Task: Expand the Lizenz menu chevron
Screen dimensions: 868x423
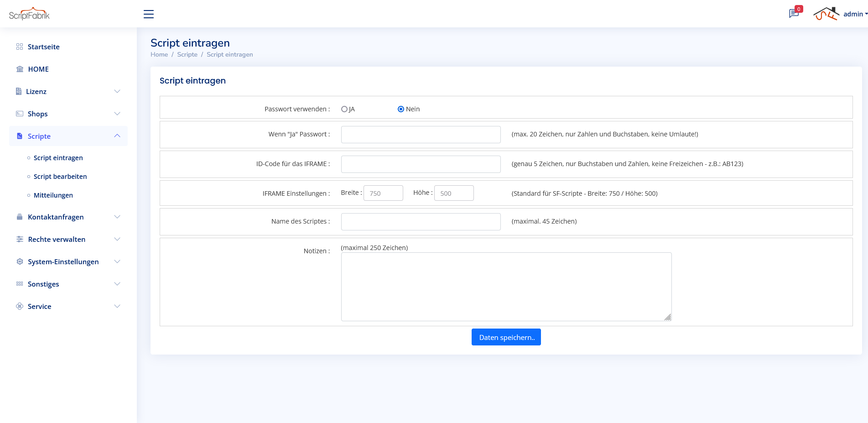Action: pyautogui.click(x=117, y=91)
